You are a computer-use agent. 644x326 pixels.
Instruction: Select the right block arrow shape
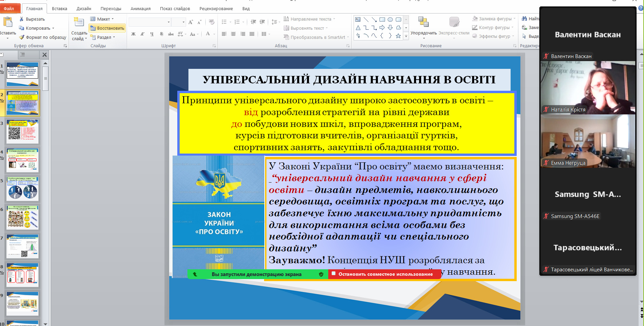pyautogui.click(x=382, y=28)
